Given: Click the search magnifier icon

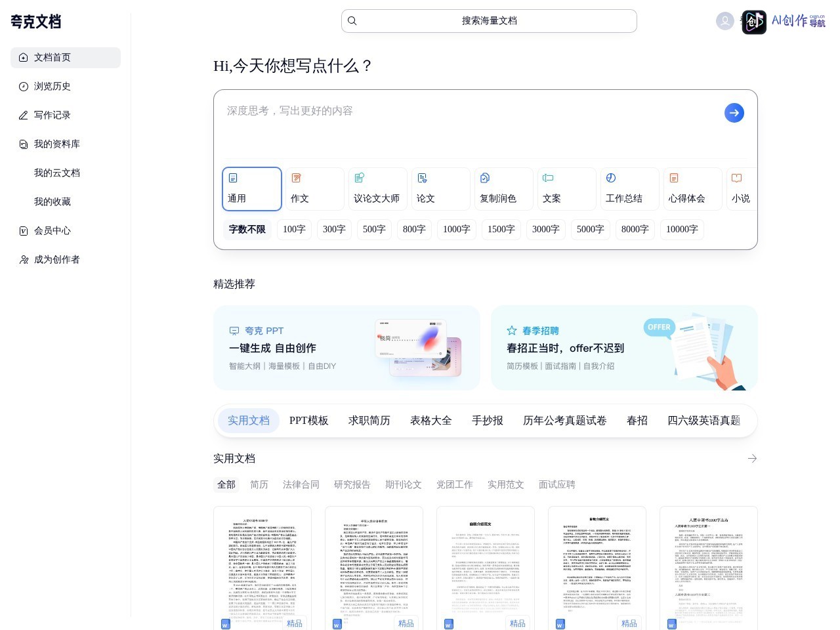Looking at the screenshot, I should point(352,21).
